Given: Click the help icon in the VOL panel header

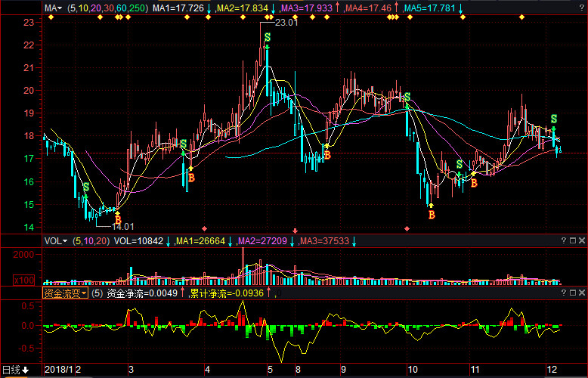Looking at the screenshot, I should 563,240.
